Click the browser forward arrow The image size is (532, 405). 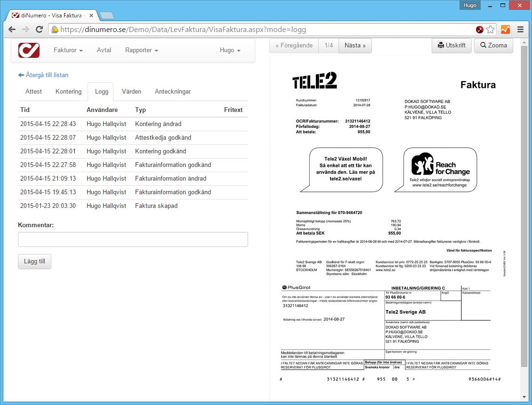coord(25,30)
